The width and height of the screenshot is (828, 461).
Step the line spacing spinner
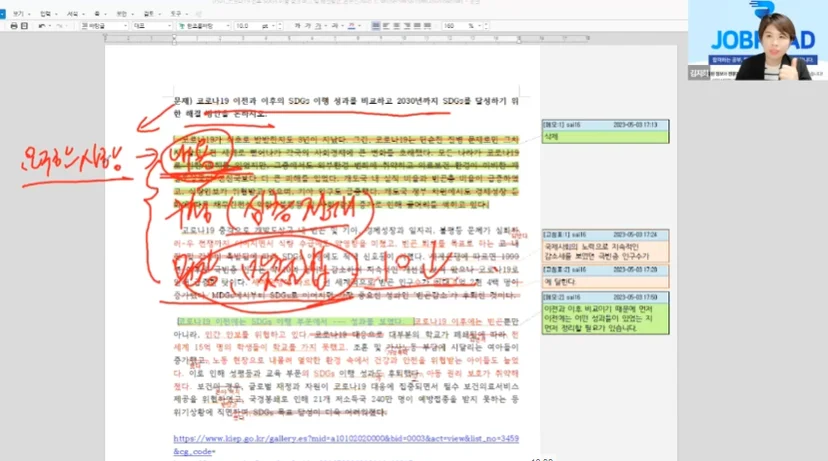click(x=486, y=26)
